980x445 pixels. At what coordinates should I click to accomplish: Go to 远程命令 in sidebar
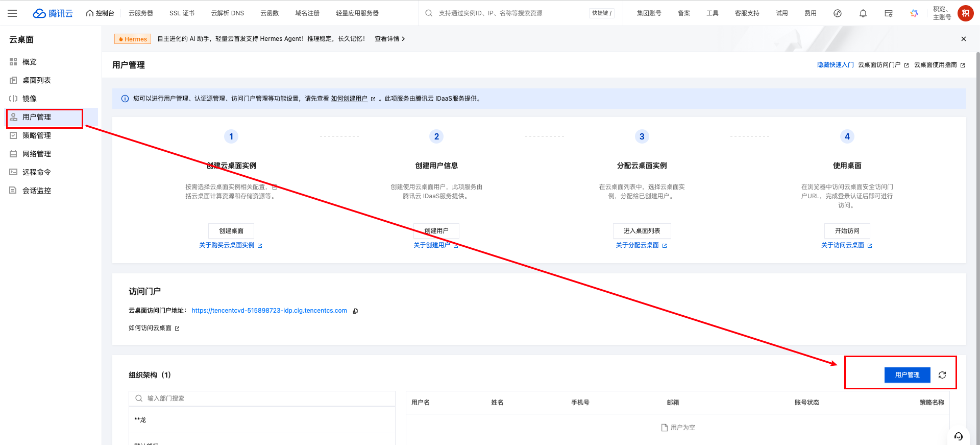[x=51, y=172]
